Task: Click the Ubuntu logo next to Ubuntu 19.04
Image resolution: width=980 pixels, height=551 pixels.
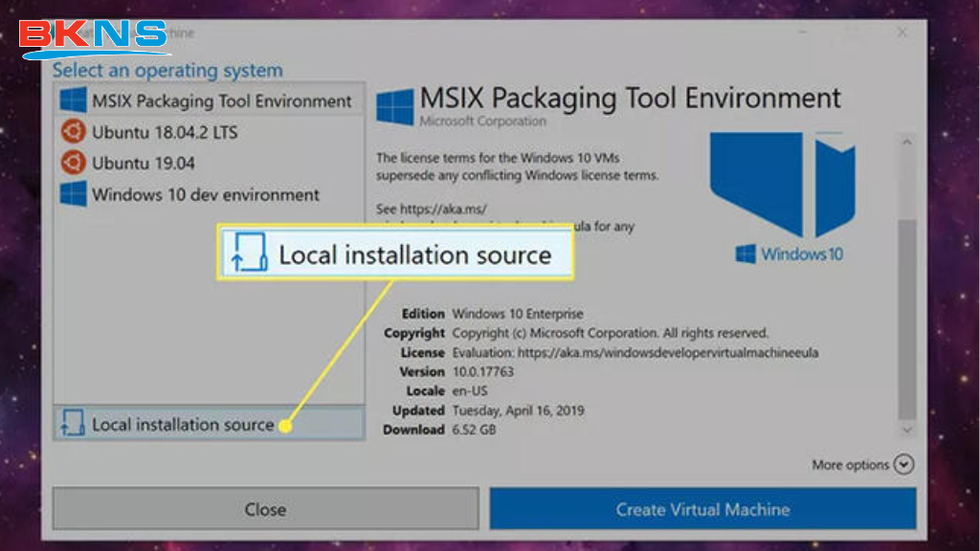Action: (x=73, y=163)
